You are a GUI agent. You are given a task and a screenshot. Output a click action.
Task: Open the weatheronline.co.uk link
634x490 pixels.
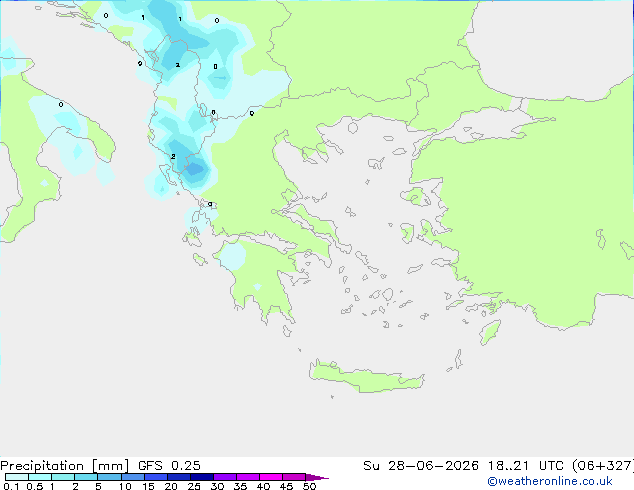click(550, 481)
